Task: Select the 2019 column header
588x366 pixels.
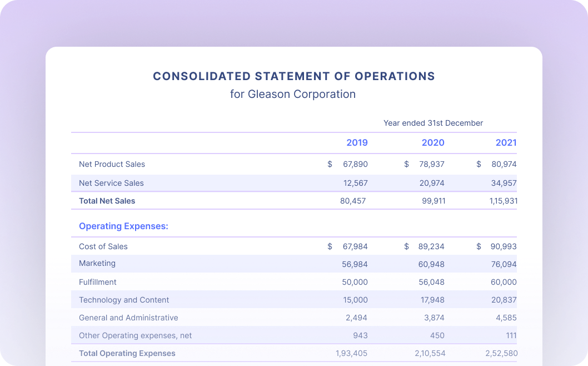Action: [357, 143]
